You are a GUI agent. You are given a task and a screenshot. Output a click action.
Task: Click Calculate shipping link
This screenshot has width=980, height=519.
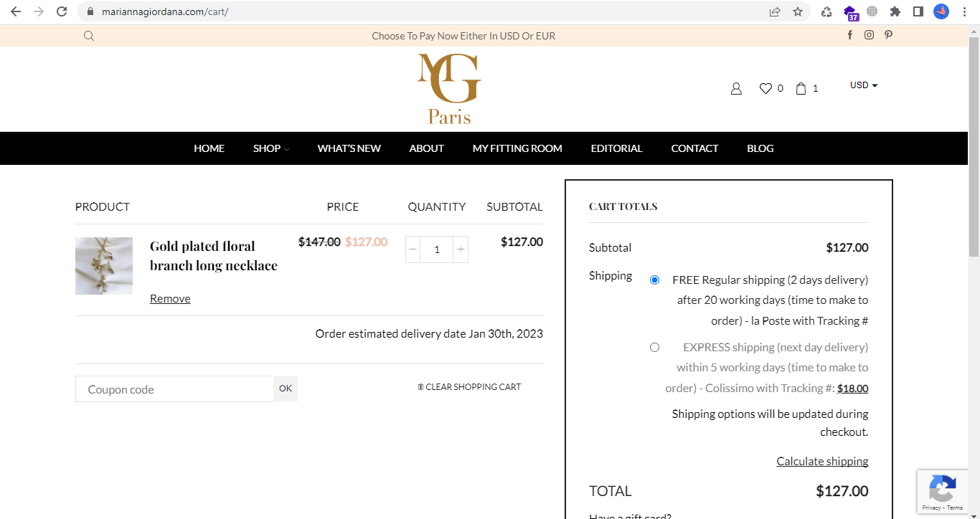pos(822,461)
